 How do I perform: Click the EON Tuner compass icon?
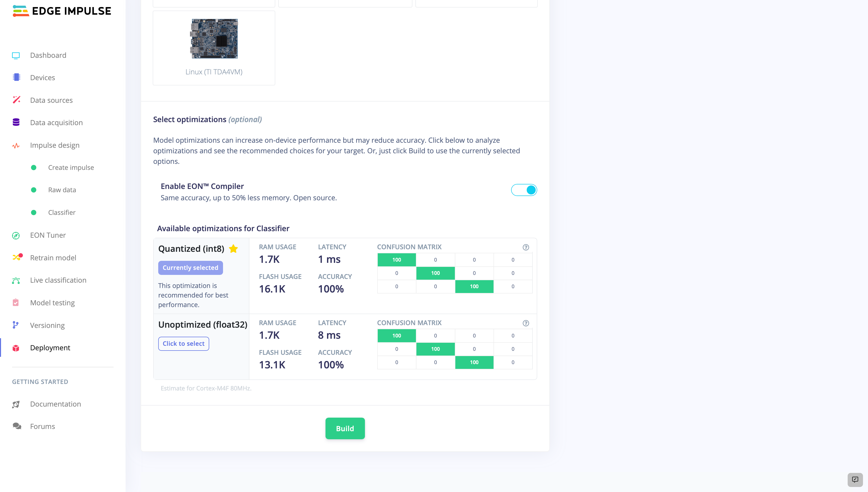point(16,235)
